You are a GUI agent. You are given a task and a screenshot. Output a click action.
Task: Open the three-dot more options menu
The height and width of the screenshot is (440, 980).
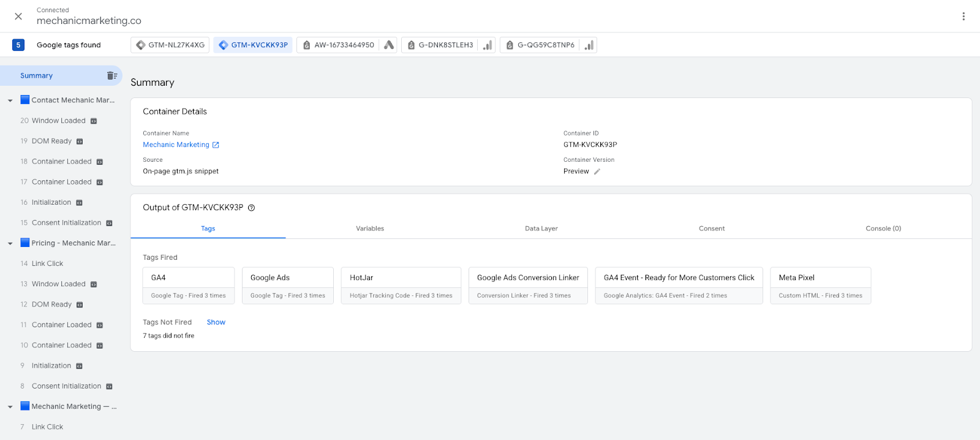tap(963, 17)
